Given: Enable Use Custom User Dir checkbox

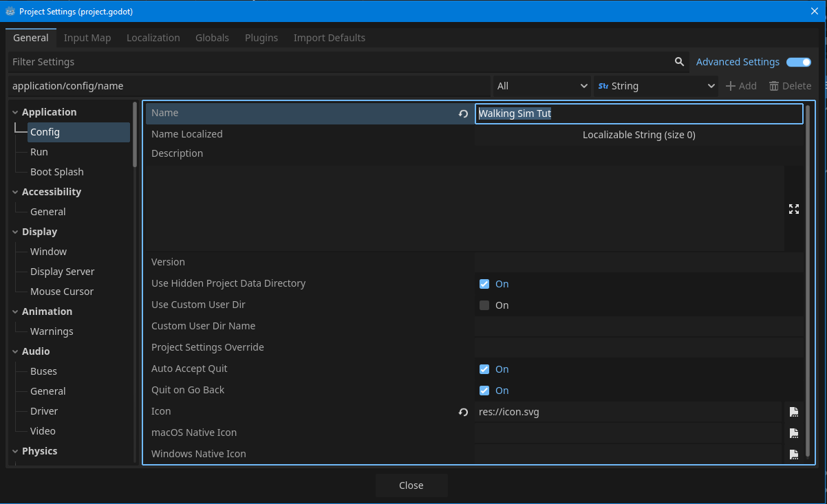Looking at the screenshot, I should point(484,305).
